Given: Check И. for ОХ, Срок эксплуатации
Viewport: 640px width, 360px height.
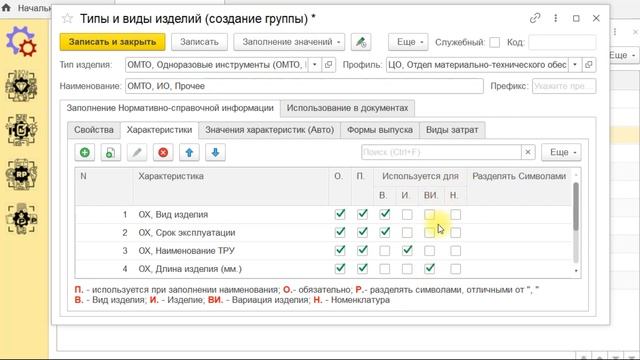Looking at the screenshot, I should 407,233.
